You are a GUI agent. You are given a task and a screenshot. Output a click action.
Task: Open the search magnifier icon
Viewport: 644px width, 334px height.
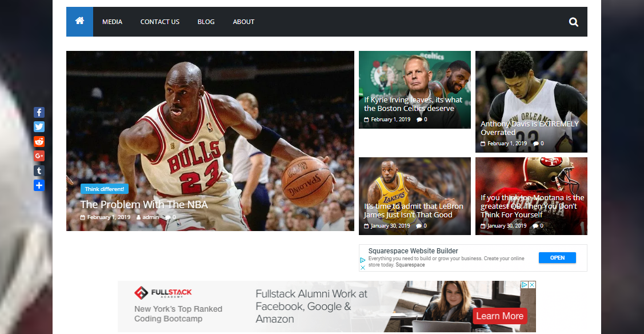click(x=573, y=22)
